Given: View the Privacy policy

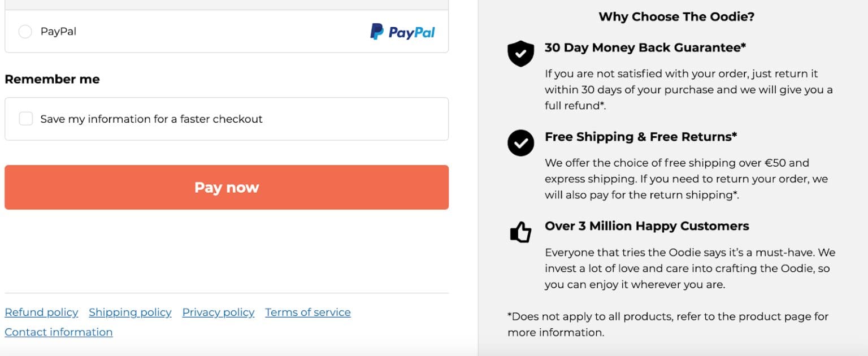Looking at the screenshot, I should 218,312.
